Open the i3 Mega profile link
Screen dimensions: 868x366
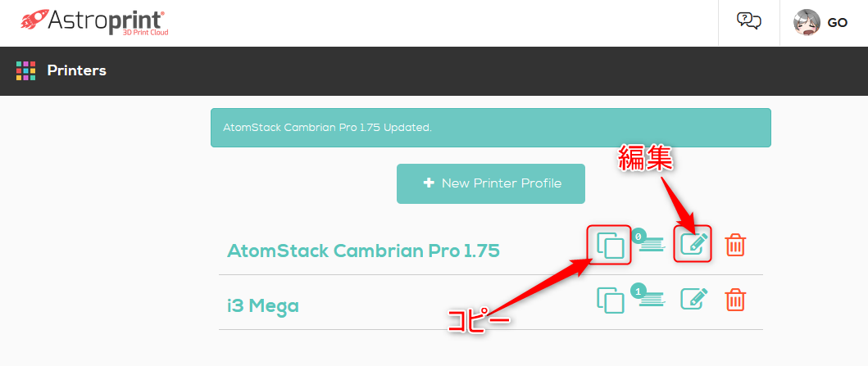point(263,305)
